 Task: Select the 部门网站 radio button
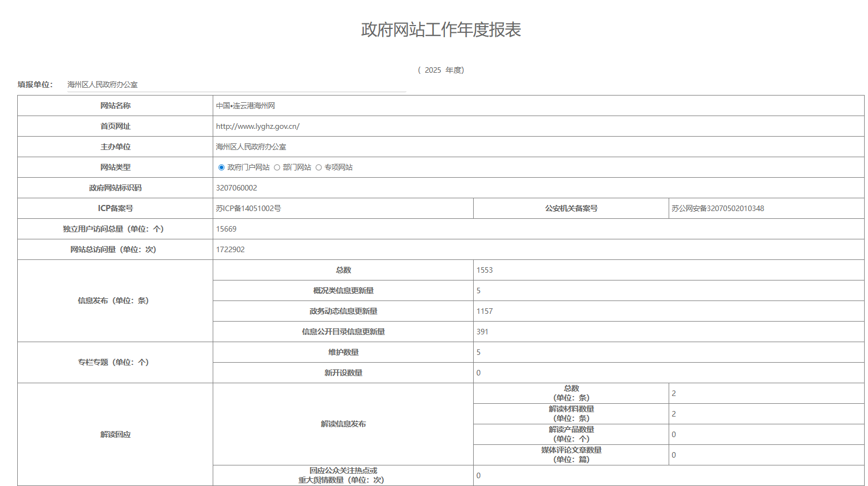[277, 167]
